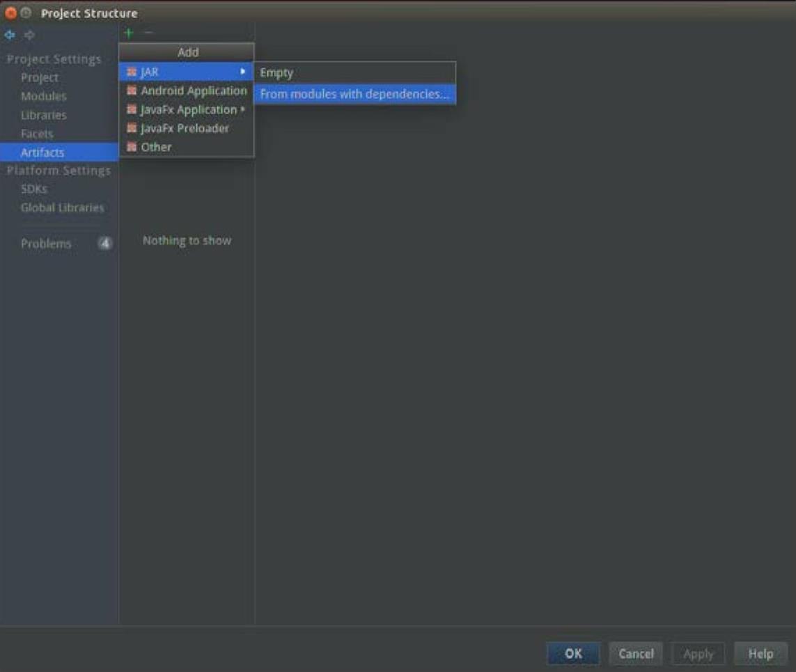The width and height of the screenshot is (796, 672).
Task: Choose the Empty JAR option
Action: [x=276, y=72]
